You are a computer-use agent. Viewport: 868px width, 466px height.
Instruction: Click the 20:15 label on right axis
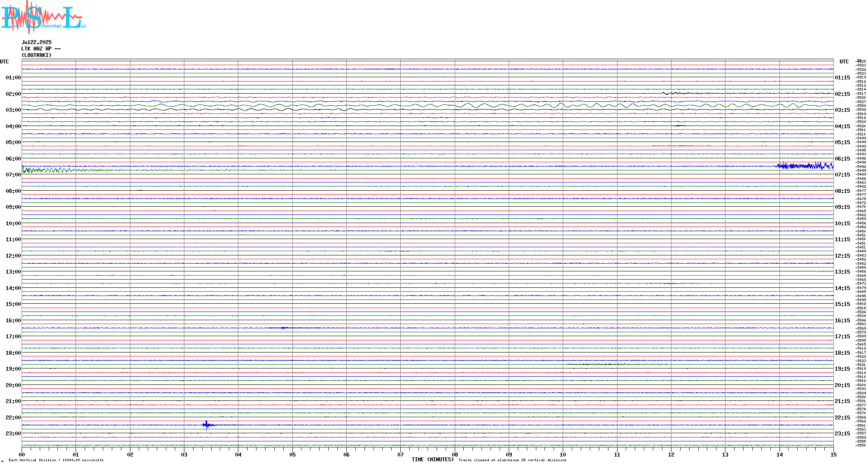coord(843,385)
